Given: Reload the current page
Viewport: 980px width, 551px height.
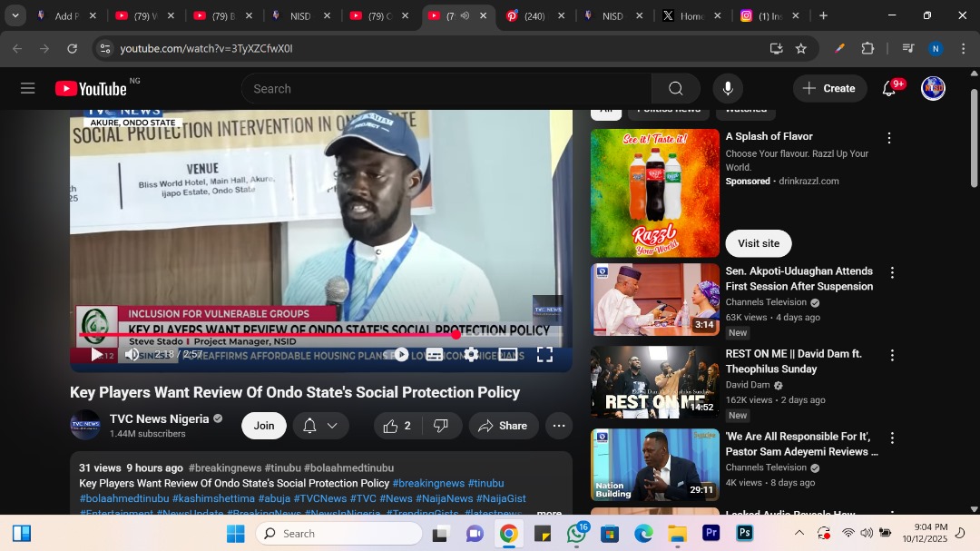Looking at the screenshot, I should click(x=73, y=48).
